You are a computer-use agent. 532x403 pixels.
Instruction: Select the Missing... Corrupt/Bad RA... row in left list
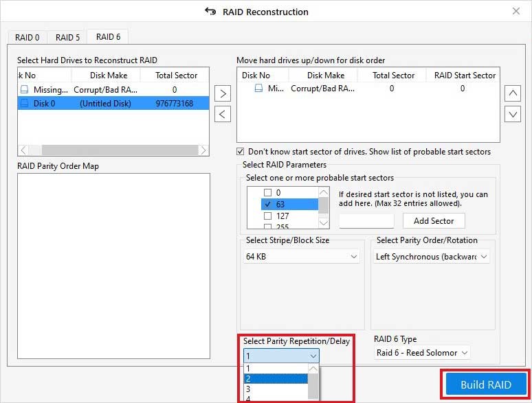(113, 89)
